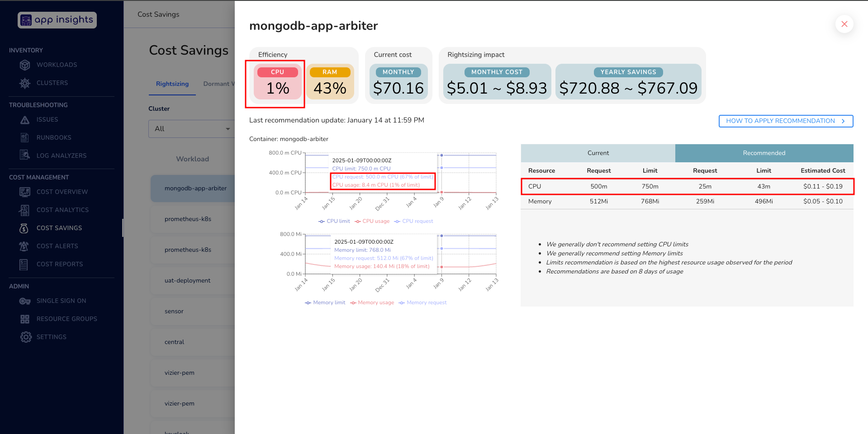Open RESOURCE GROUPS admin page

point(67,319)
